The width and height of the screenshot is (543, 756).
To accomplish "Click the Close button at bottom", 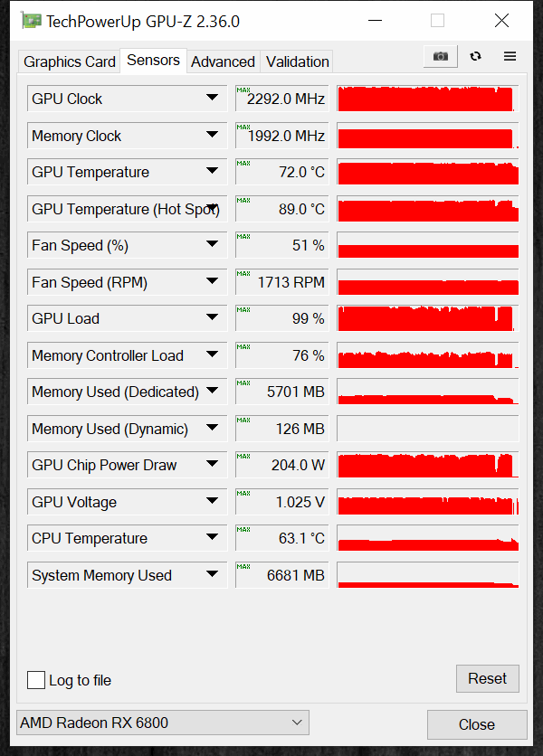I will [477, 724].
